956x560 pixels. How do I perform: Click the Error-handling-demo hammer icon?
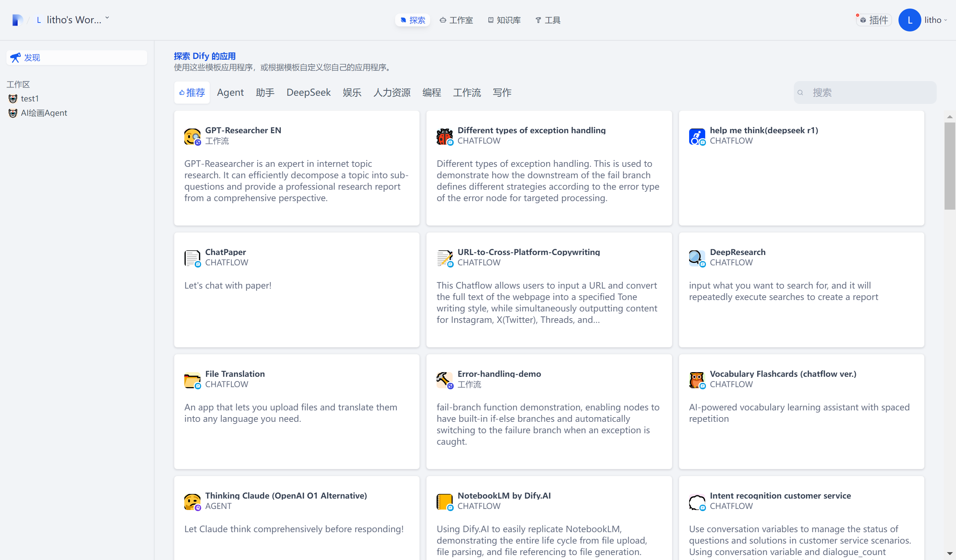click(444, 380)
